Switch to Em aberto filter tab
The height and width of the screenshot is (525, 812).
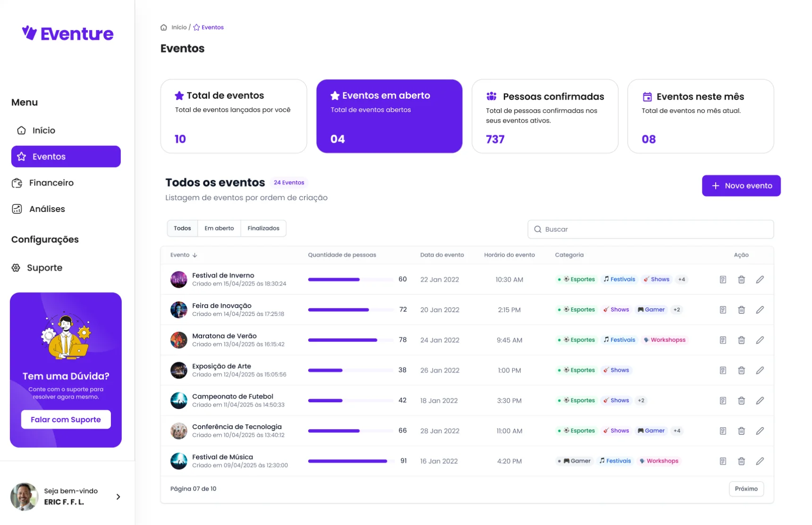coord(219,229)
